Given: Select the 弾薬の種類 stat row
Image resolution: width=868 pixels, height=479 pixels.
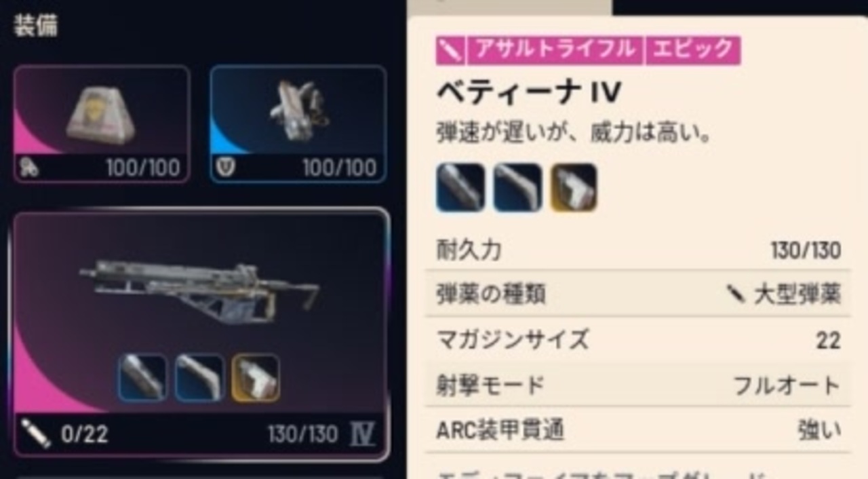Looking at the screenshot, I should click(638, 294).
